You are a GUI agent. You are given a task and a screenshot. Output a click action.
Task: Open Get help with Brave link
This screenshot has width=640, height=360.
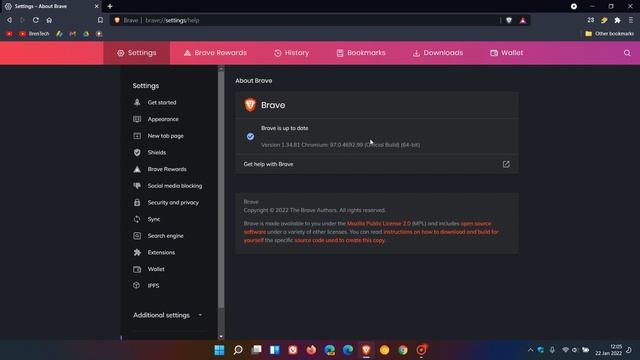(x=376, y=164)
